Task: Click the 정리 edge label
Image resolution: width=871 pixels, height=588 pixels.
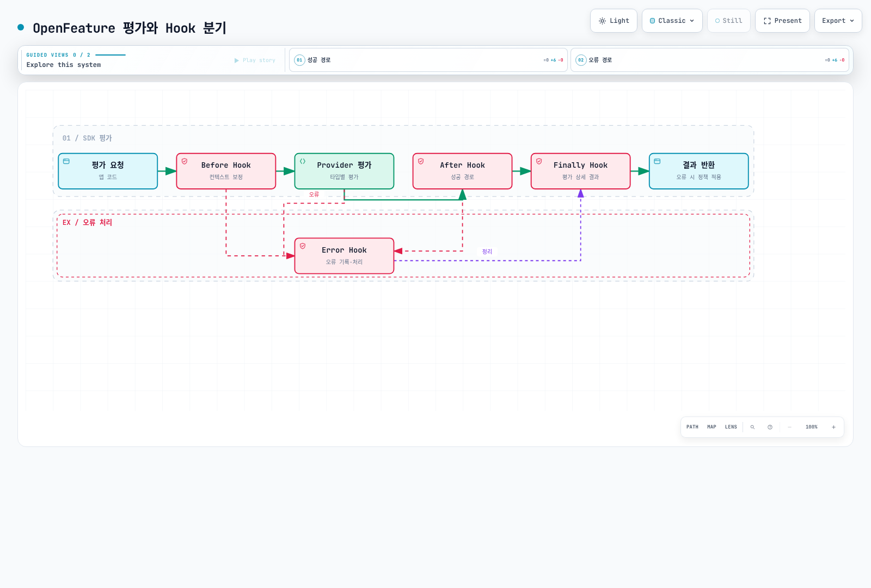Action: [487, 252]
